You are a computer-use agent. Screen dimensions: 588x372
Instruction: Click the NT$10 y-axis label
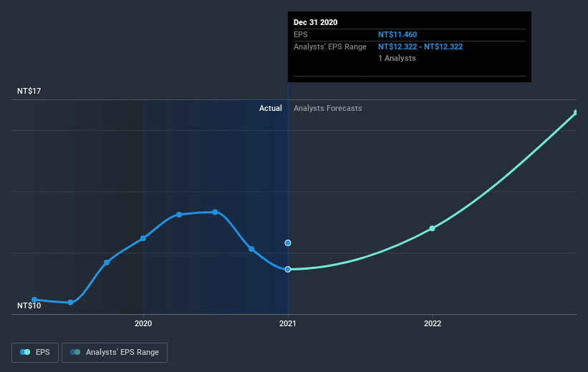(29, 305)
